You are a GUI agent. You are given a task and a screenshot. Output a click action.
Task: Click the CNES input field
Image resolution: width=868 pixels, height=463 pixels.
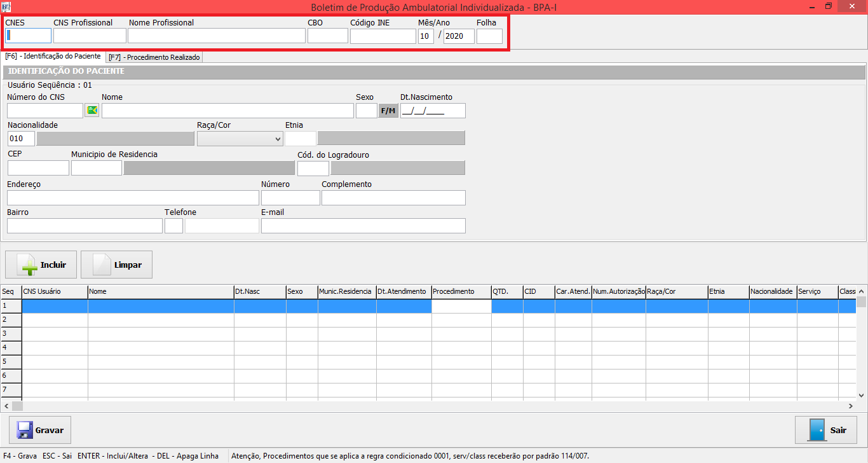[28, 36]
